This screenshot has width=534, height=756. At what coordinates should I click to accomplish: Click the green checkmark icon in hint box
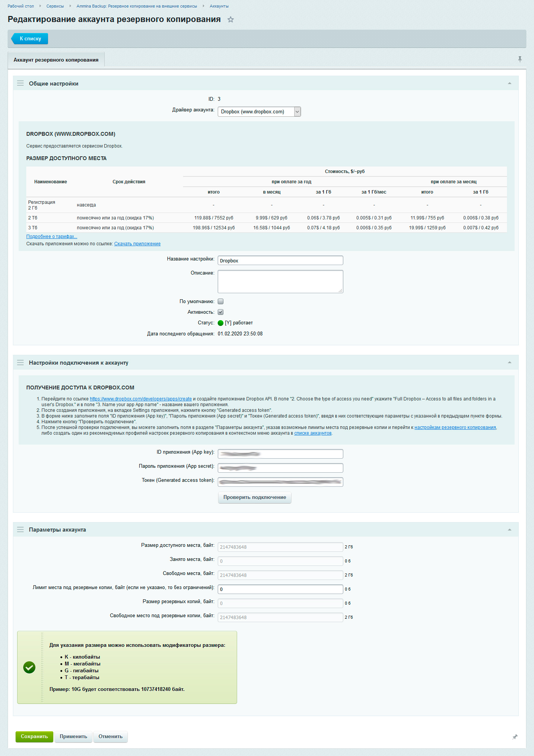(29, 667)
